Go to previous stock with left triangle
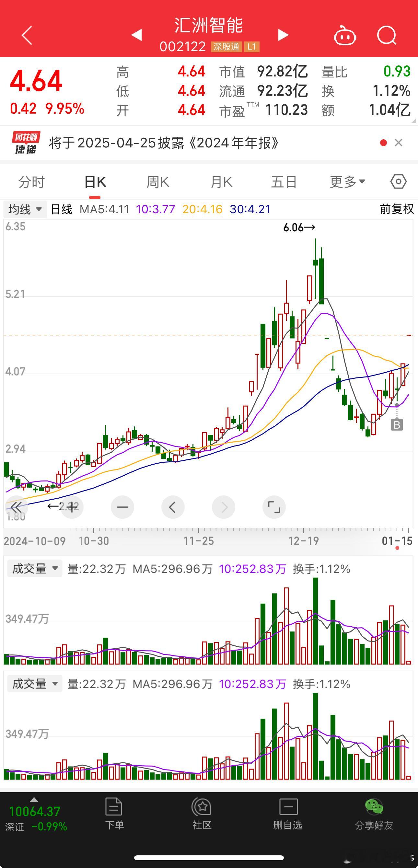Viewport: 418px width, 868px height. pyautogui.click(x=136, y=35)
